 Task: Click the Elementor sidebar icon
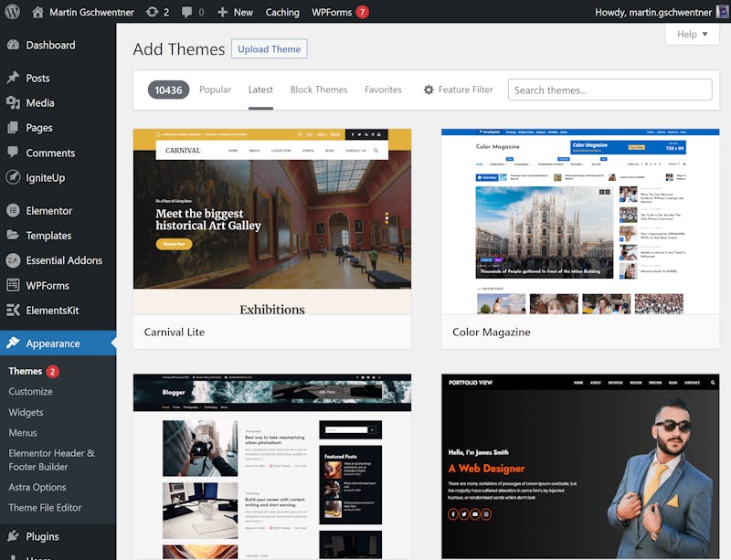(x=13, y=211)
